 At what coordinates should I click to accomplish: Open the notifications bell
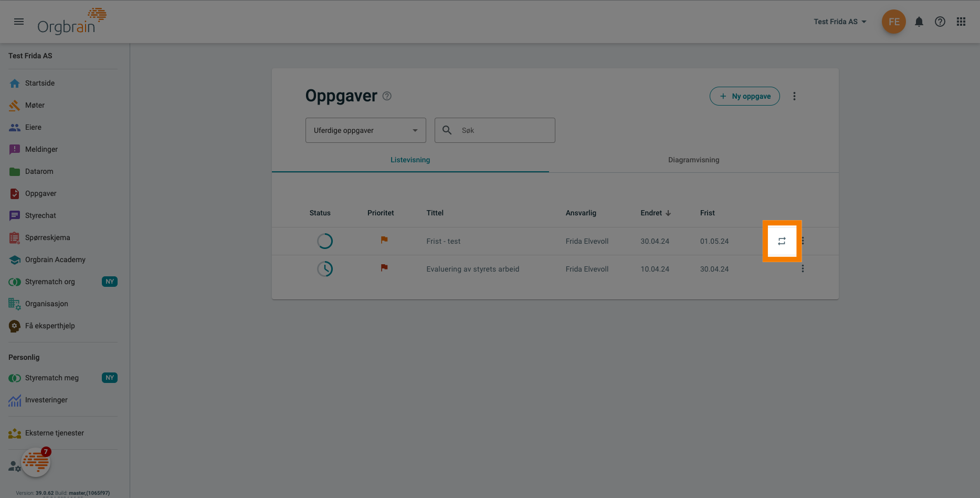pyautogui.click(x=919, y=22)
